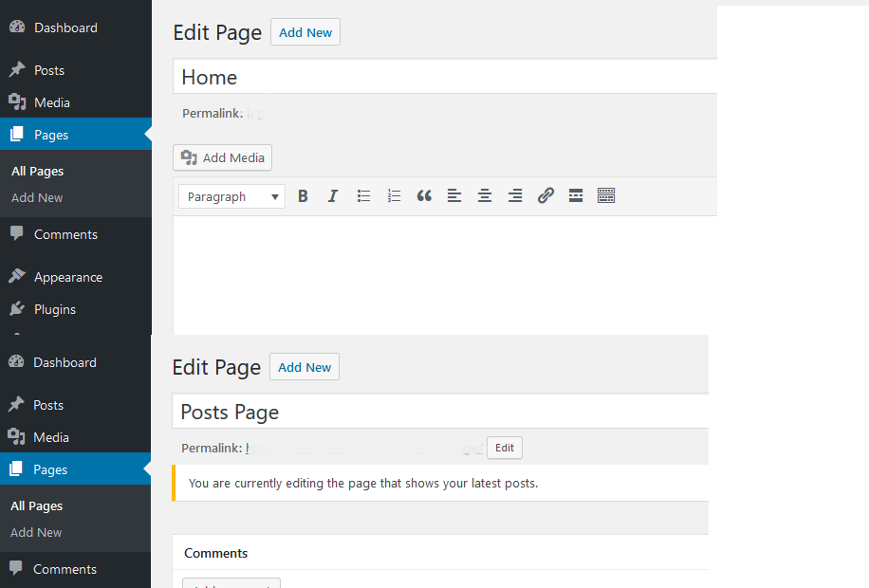This screenshot has width=869, height=588.
Task: Align text right
Action: [515, 195]
